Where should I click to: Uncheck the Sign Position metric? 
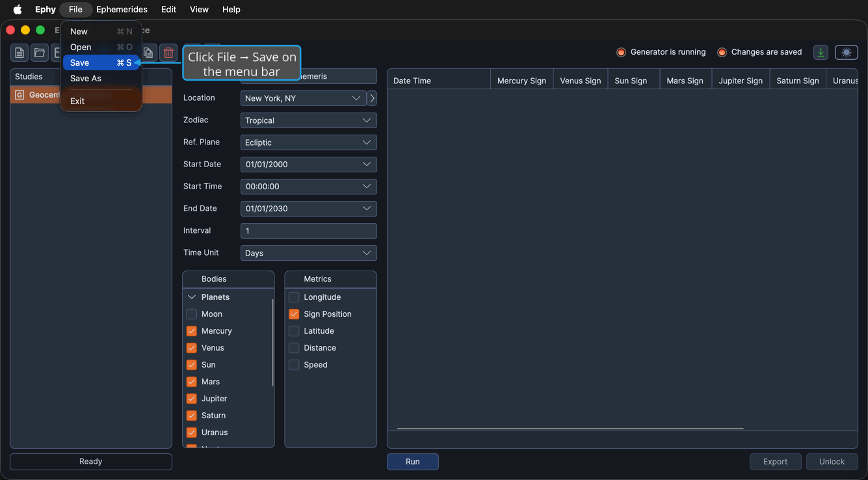tap(294, 314)
